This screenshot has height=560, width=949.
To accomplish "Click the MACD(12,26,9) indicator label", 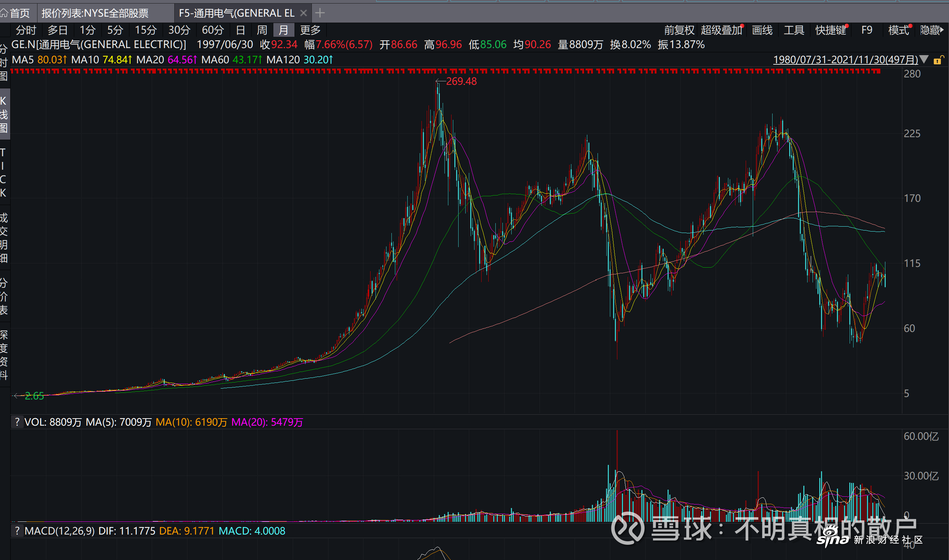I will pyautogui.click(x=60, y=531).
